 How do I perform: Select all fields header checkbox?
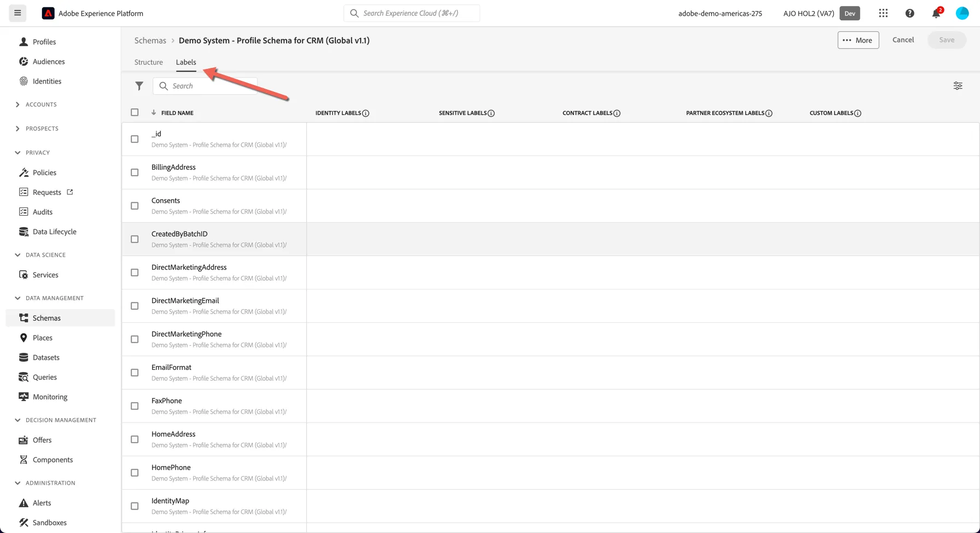point(135,112)
